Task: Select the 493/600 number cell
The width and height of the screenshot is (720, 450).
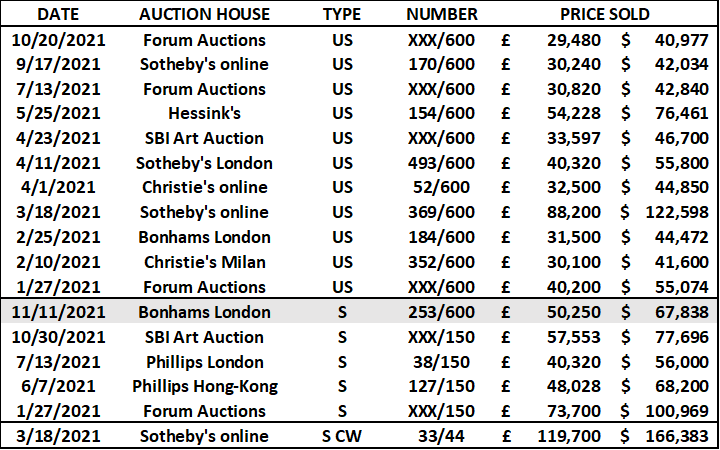Action: pos(442,163)
